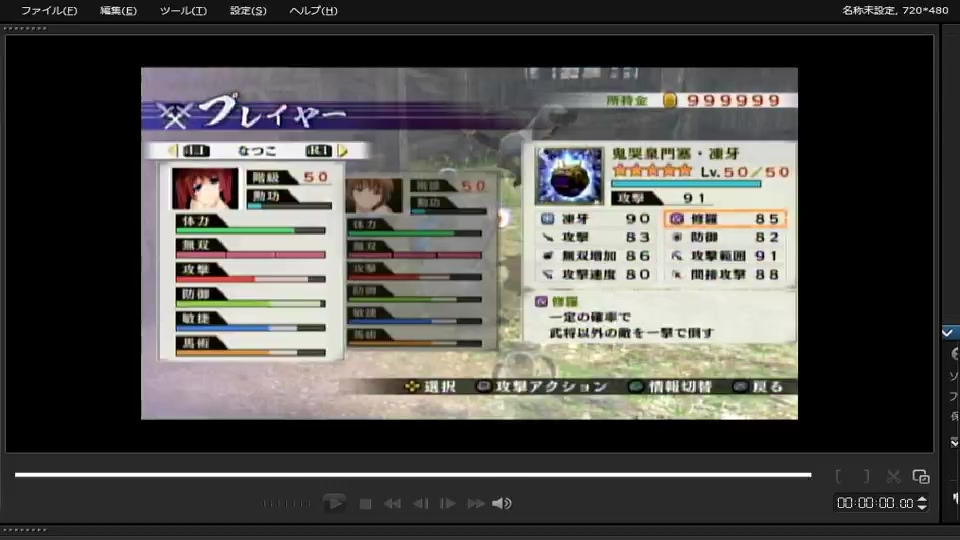Screen dimensions: 960x540
Task: Open the ヘルプ(H) menu
Action: (x=313, y=10)
